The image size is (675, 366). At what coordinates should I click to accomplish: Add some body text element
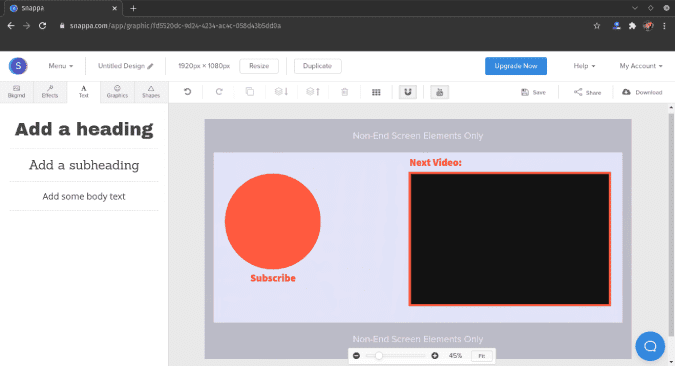click(84, 196)
